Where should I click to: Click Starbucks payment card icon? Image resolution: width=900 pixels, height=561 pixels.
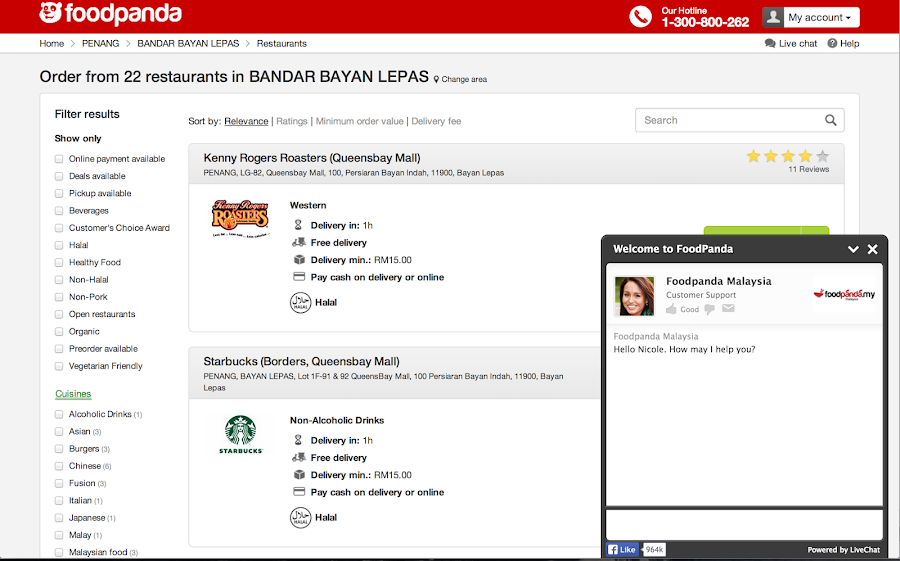pos(299,492)
